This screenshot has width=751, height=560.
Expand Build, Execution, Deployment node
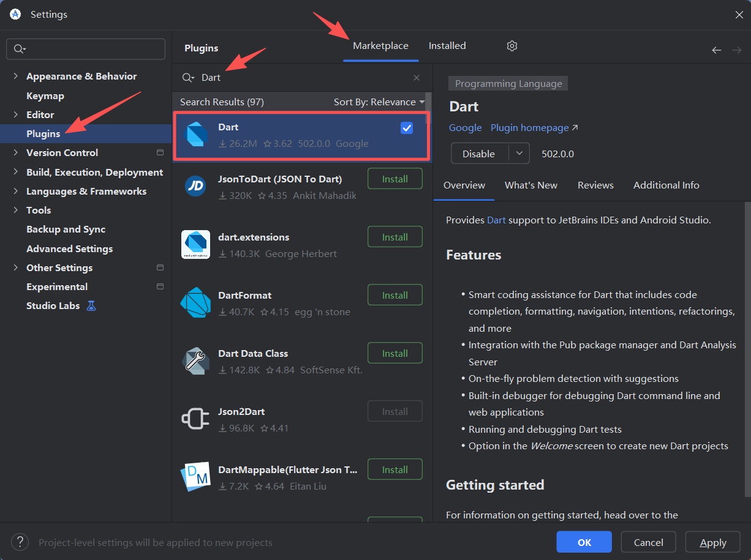(15, 172)
